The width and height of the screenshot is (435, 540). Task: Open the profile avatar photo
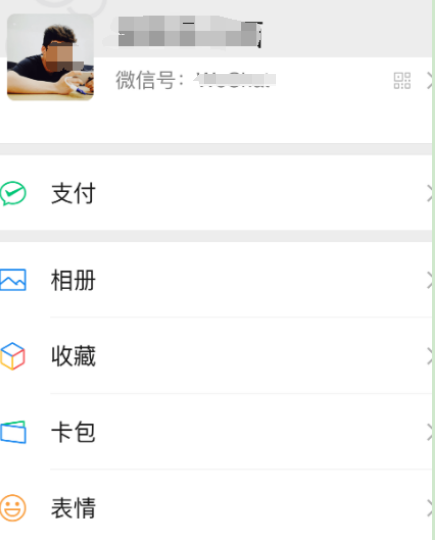[50, 57]
